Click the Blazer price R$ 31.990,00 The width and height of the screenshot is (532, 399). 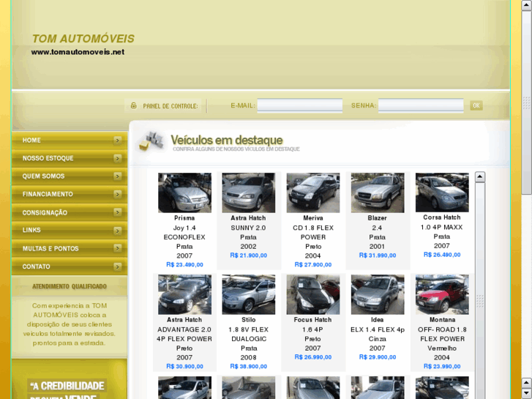pyautogui.click(x=378, y=256)
